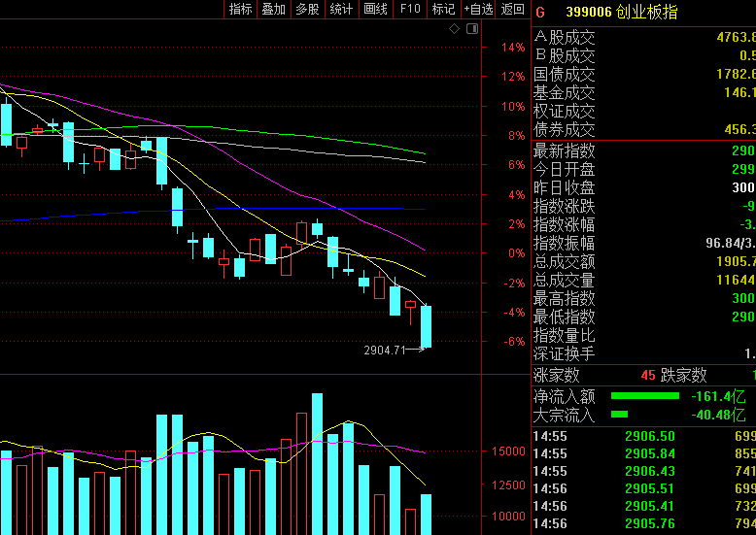Viewport: 756px width, 535px height.
Task: Select the last cyan candlestick on chart
Action: tap(426, 326)
